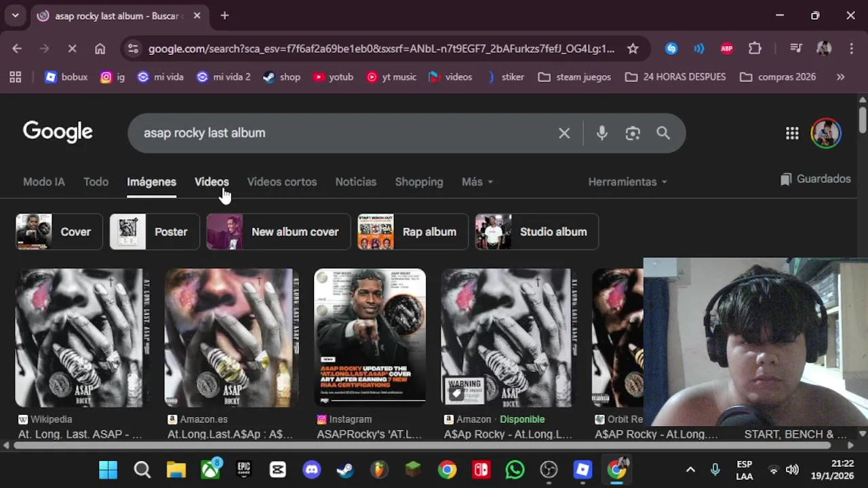The height and width of the screenshot is (488, 868).
Task: Start voice search with the microphone icon
Action: pos(601,134)
